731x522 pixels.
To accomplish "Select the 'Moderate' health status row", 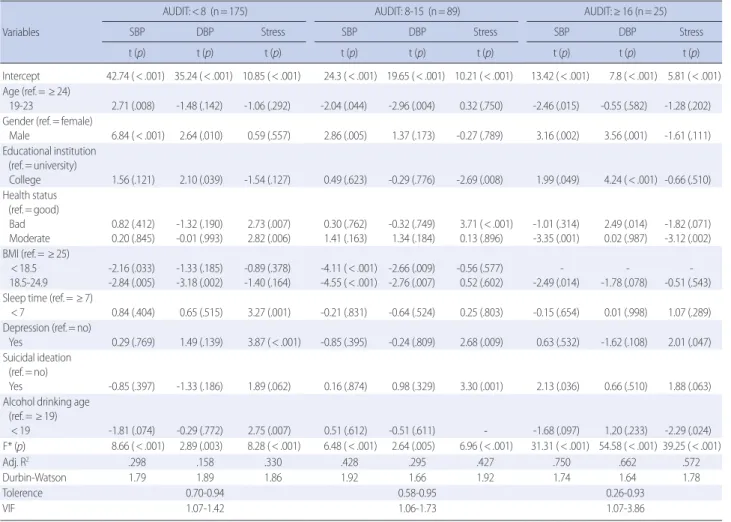I will [29, 238].
